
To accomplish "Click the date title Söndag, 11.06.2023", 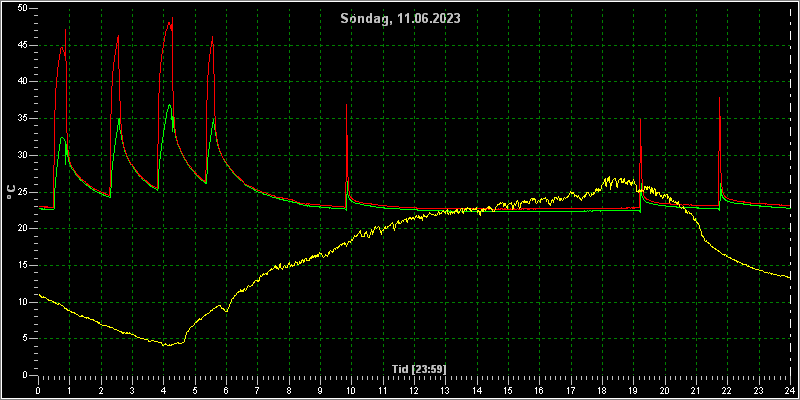I will [x=401, y=19].
